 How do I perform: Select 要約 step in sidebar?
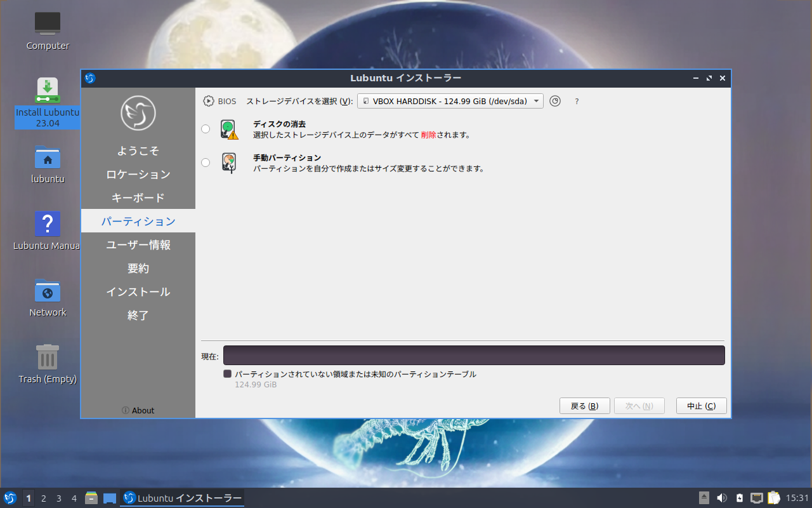138,268
